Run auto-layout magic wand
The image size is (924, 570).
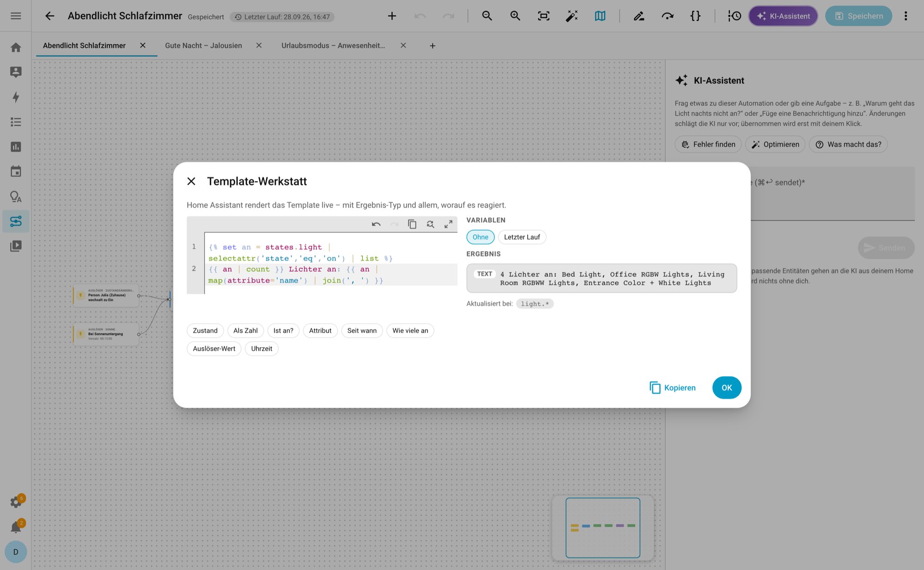[x=571, y=16]
